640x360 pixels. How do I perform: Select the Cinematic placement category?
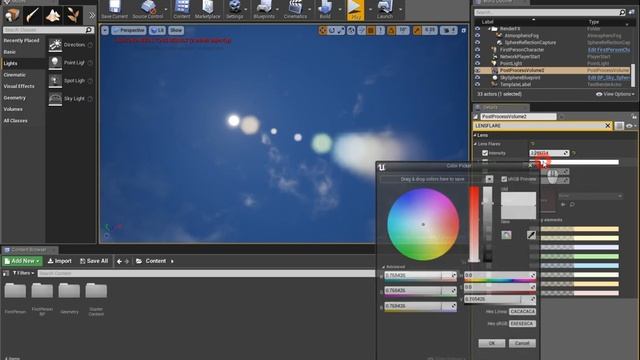[15, 75]
